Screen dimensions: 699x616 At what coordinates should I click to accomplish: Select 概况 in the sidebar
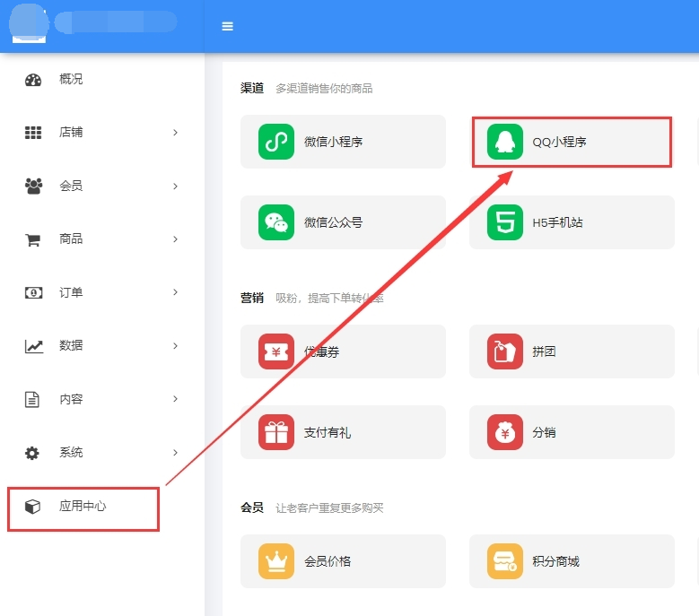[x=71, y=79]
